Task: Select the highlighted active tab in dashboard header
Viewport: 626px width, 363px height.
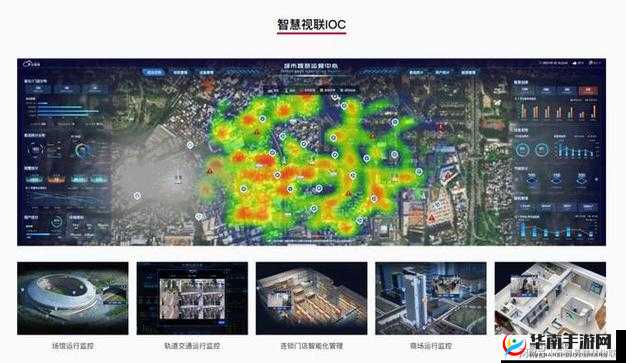Action: tap(154, 72)
